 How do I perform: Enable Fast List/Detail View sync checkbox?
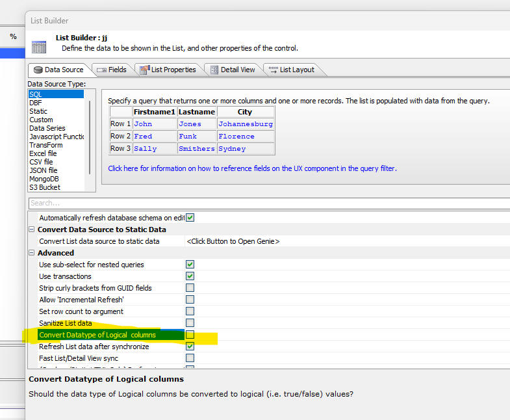190,358
